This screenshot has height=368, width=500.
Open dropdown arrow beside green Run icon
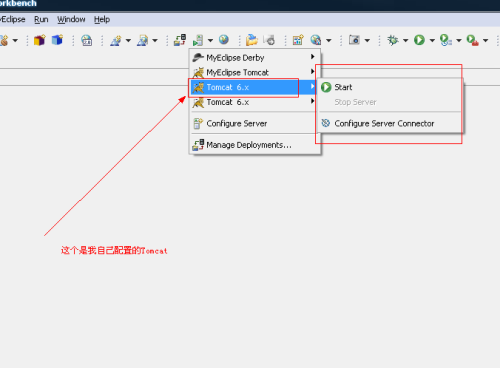[x=432, y=41]
